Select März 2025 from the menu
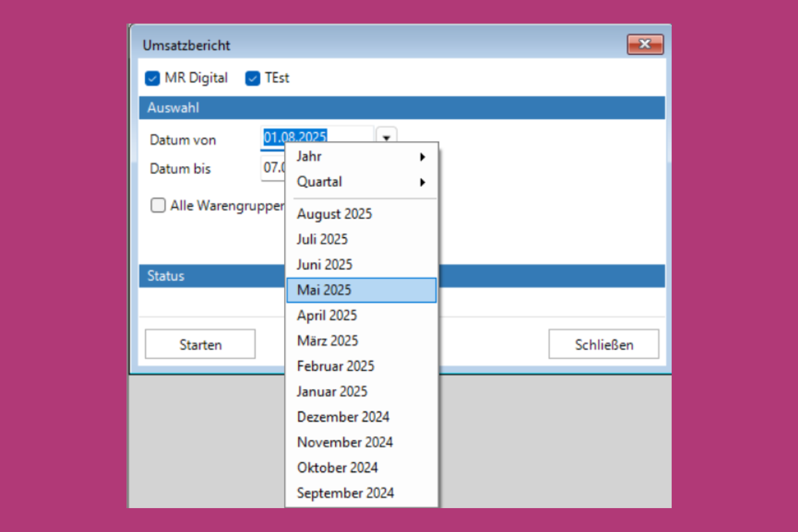 click(x=327, y=340)
